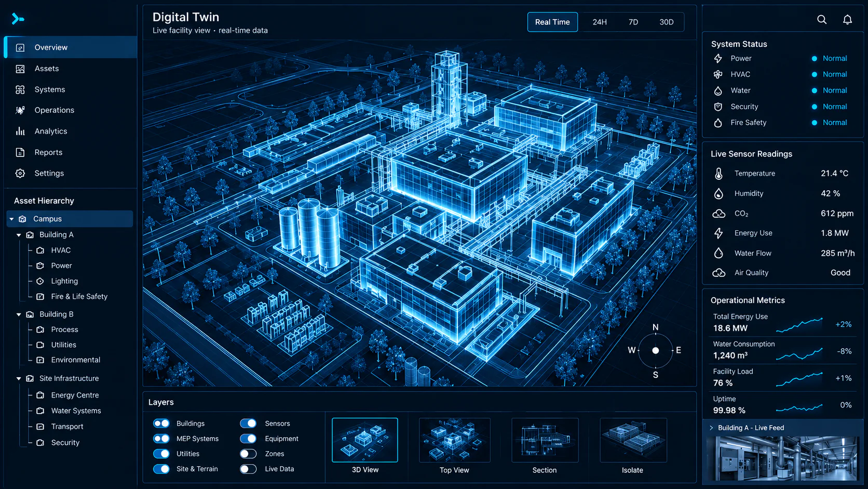The image size is (868, 489).
Task: Switch to the 24H time range
Action: pyautogui.click(x=600, y=22)
